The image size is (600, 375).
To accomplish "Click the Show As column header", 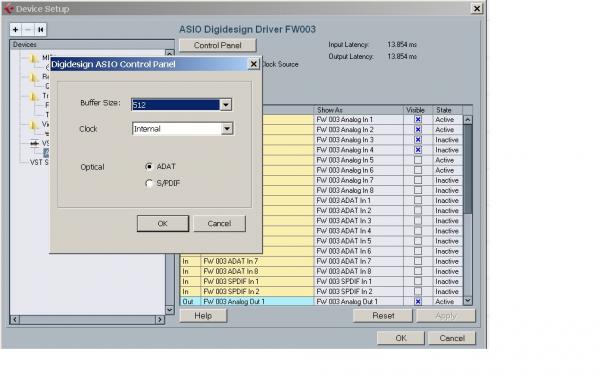I will [359, 110].
